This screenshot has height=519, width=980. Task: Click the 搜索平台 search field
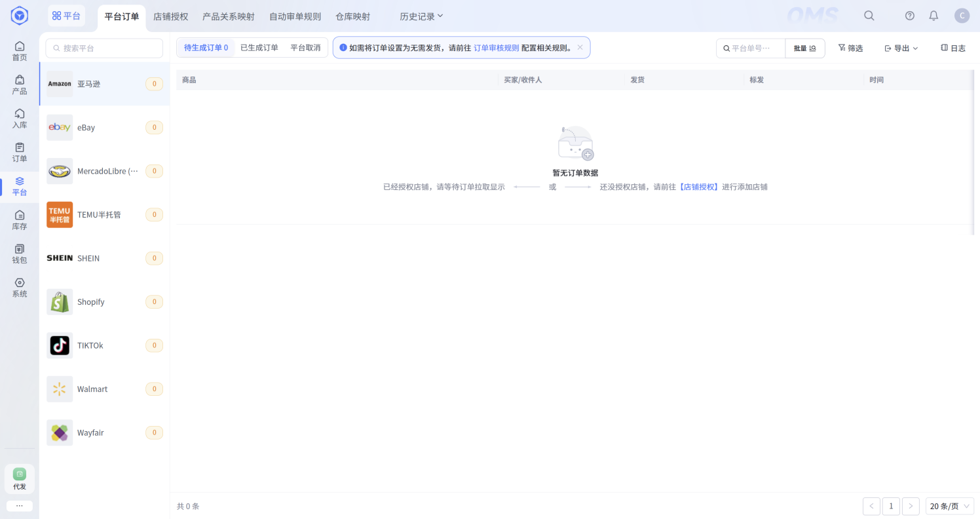[104, 48]
